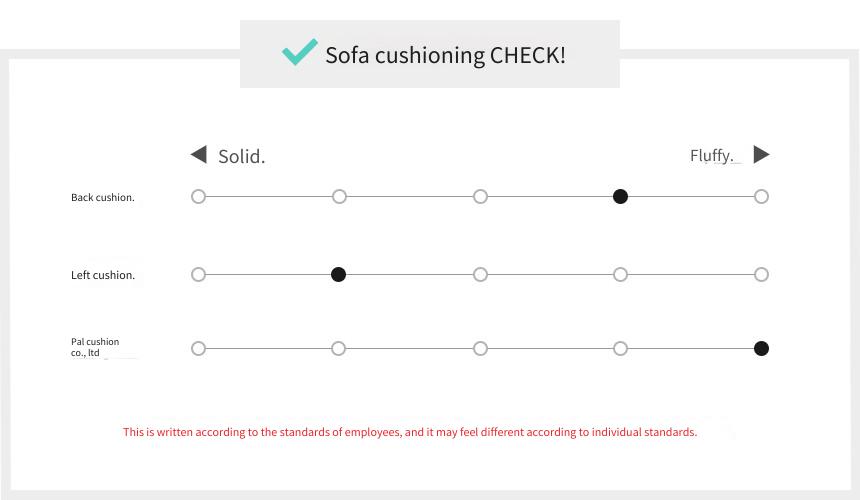The width and height of the screenshot is (860, 500).
Task: Choose the middle circle on Left cushion scale
Action: coord(480,274)
